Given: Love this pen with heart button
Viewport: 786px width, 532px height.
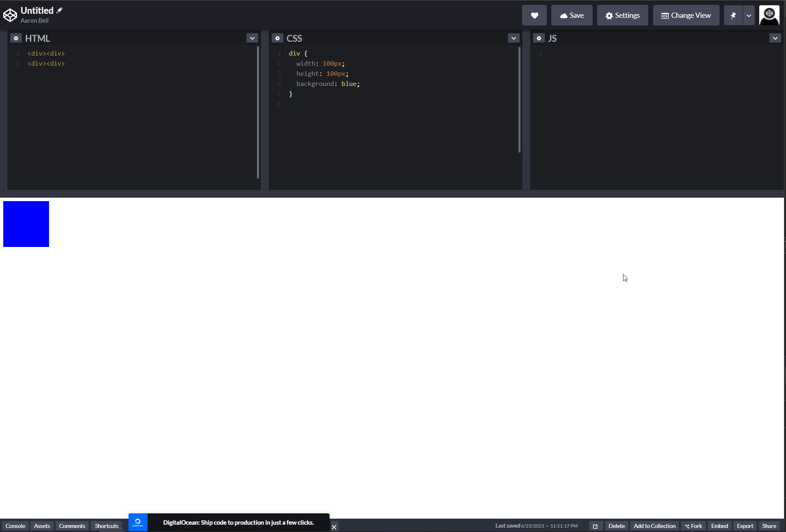Looking at the screenshot, I should point(534,15).
